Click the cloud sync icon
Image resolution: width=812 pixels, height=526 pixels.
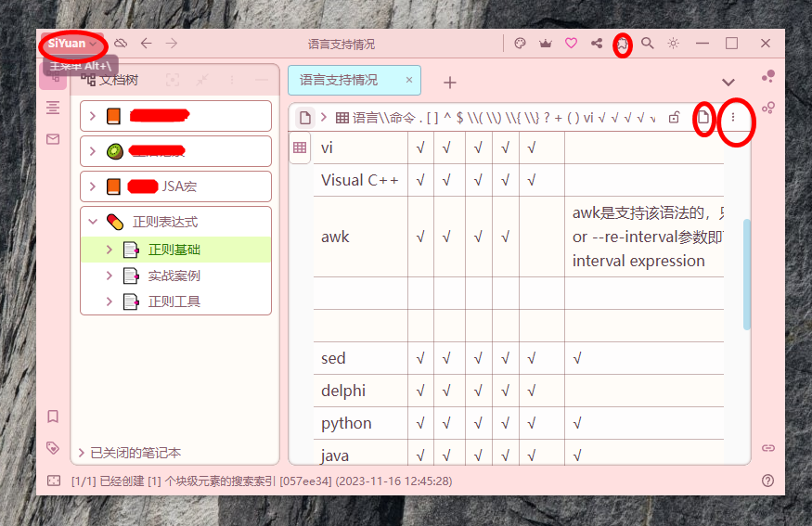(121, 44)
